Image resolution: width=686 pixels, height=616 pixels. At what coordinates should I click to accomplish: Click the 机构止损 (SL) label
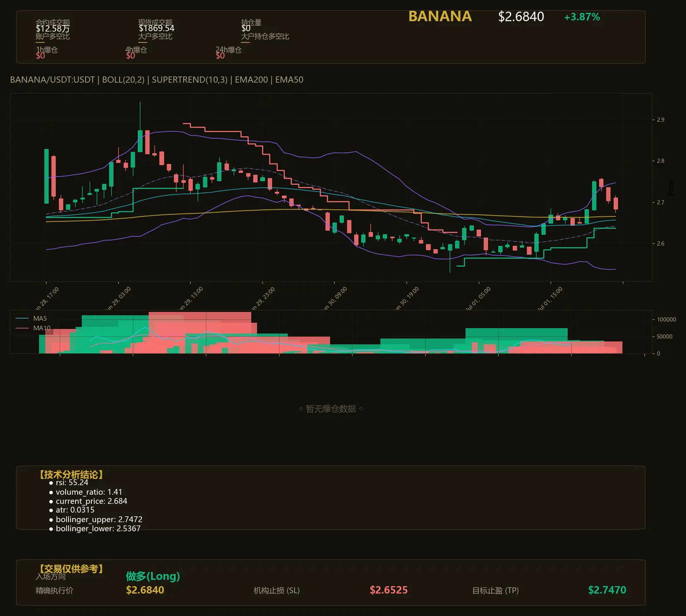pos(277,590)
